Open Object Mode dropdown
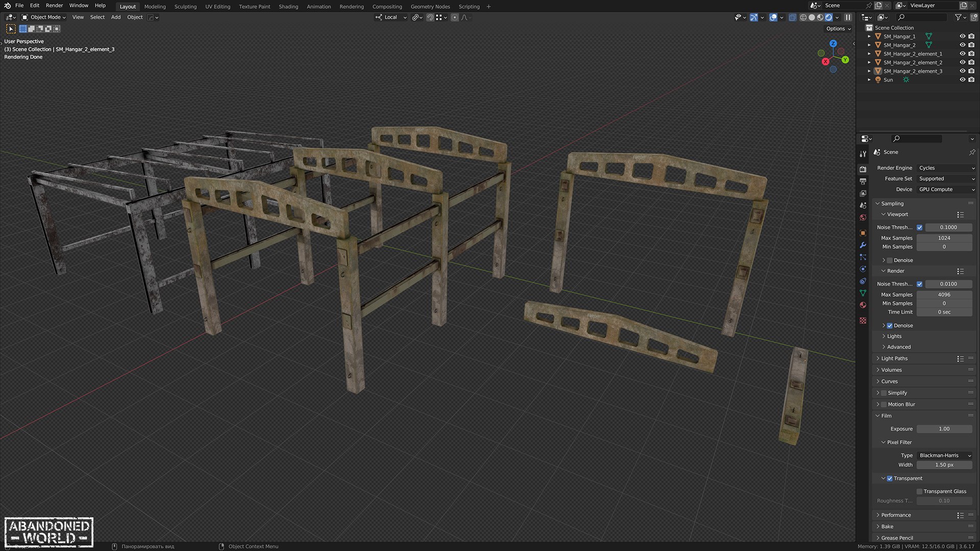The width and height of the screenshot is (980, 551). click(x=44, y=17)
